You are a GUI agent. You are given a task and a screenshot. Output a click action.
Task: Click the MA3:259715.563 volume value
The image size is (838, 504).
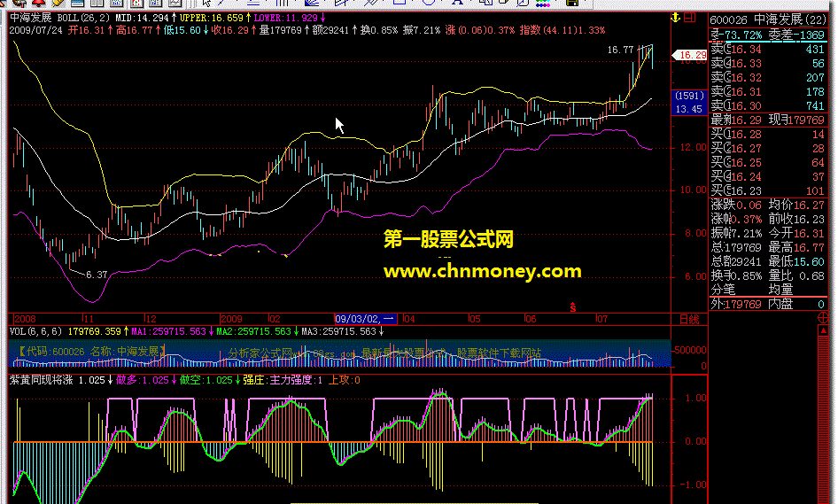tap(339, 331)
